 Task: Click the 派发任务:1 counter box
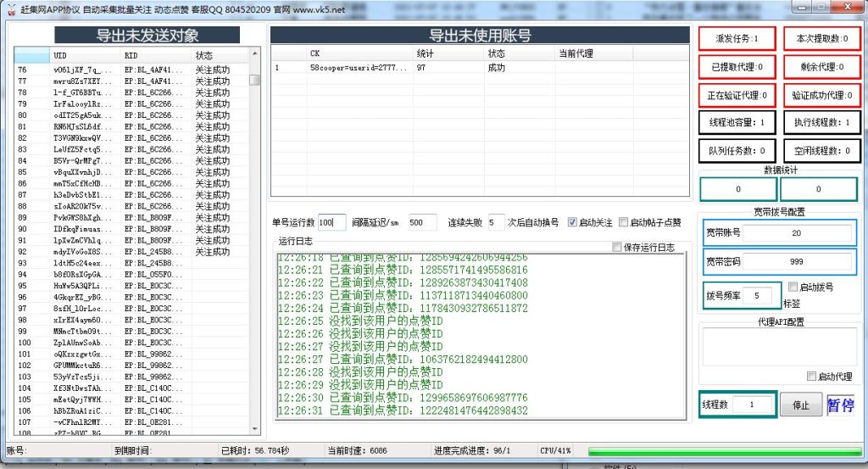737,39
